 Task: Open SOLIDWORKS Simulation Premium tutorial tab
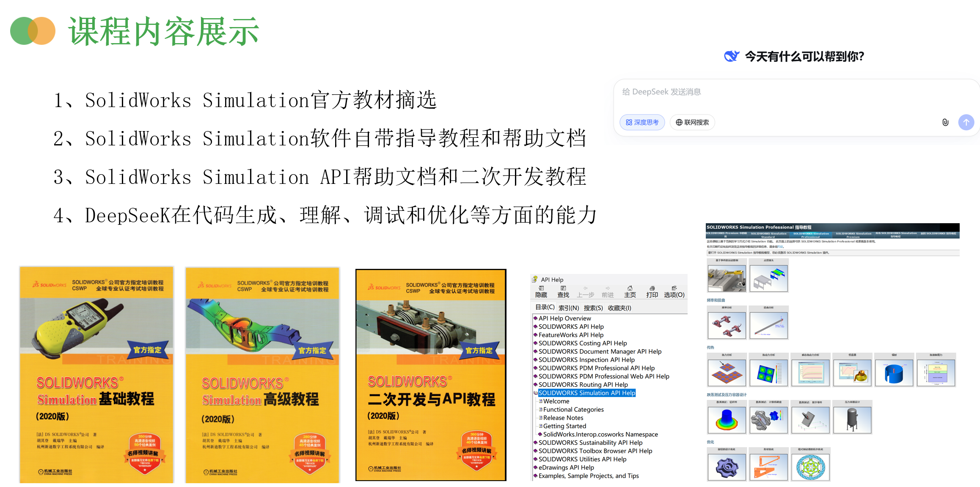tap(853, 235)
